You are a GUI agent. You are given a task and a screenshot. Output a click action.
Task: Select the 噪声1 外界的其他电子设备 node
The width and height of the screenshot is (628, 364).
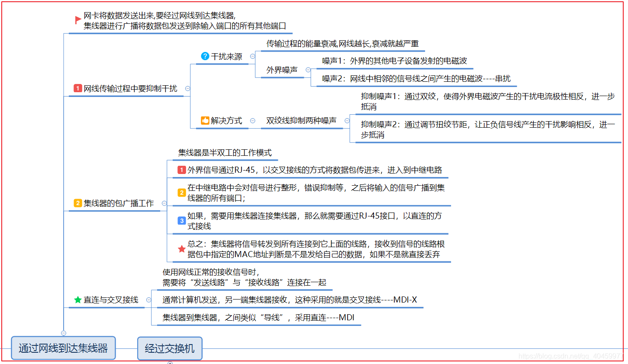(395, 61)
